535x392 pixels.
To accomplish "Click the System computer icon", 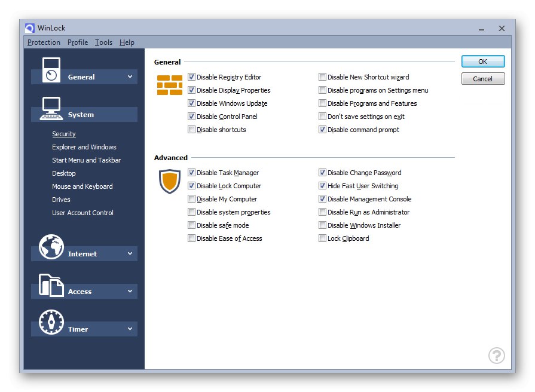I will (x=51, y=109).
